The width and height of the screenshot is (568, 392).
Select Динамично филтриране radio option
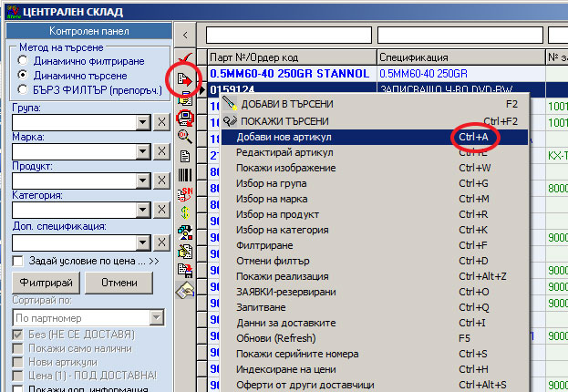[23, 60]
